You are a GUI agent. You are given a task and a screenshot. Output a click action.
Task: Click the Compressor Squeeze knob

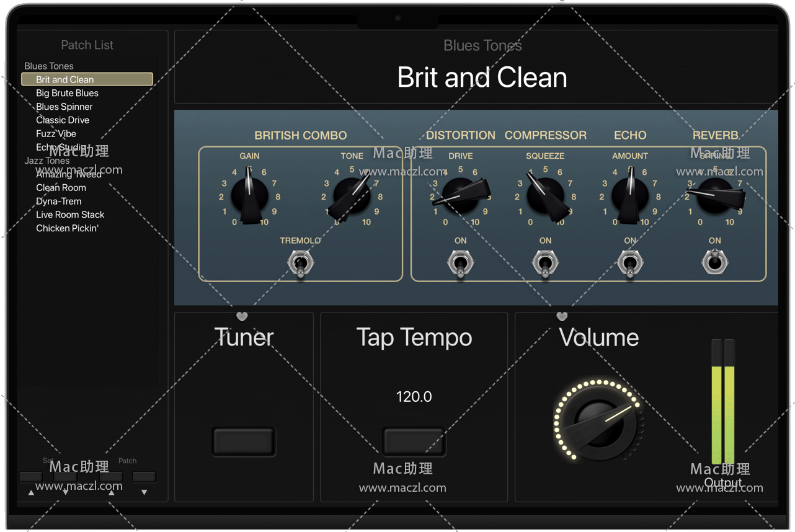pyautogui.click(x=545, y=196)
